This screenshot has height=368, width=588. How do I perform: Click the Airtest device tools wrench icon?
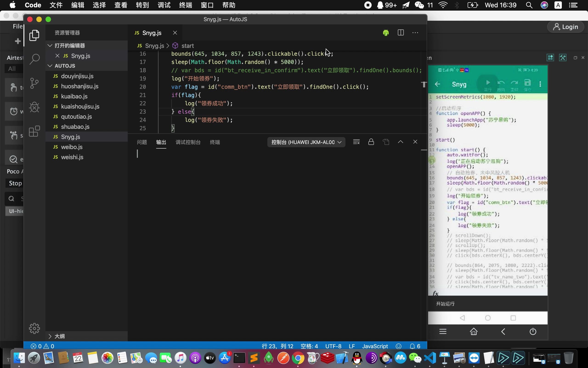pos(563,58)
